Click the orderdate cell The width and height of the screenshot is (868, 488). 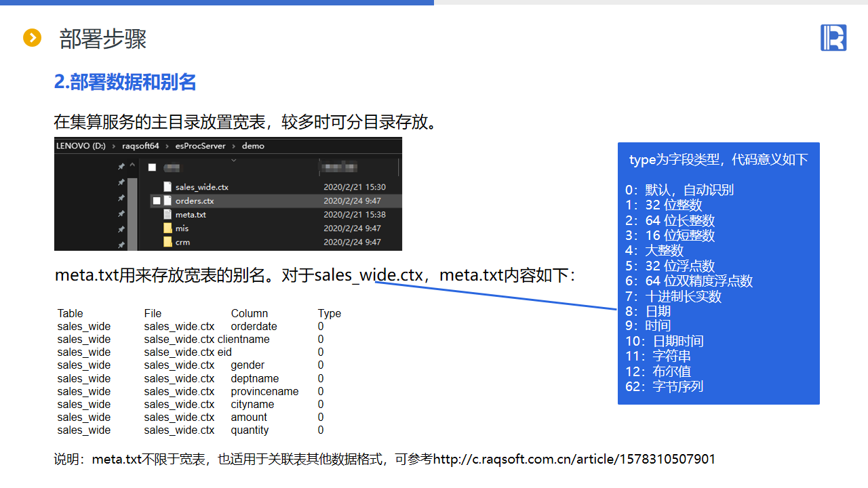tap(254, 326)
